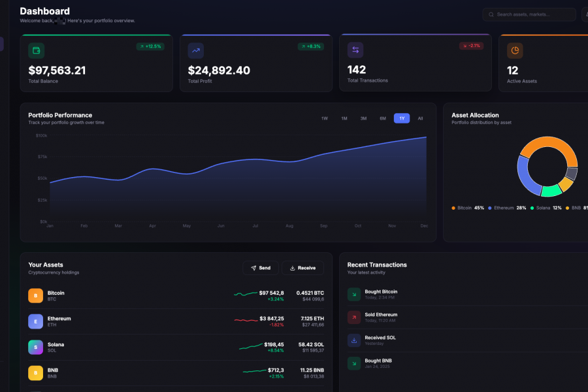
Task: Click the Solana asset icon
Action: pyautogui.click(x=36, y=348)
